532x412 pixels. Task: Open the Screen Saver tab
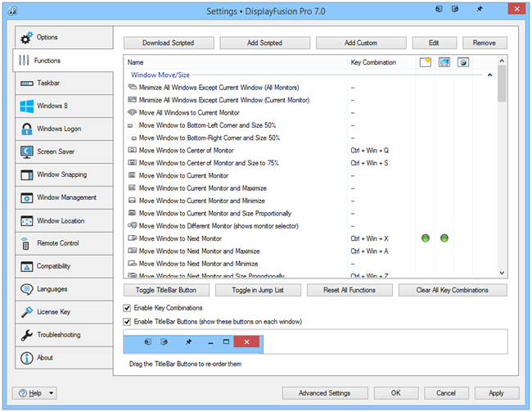(x=64, y=152)
